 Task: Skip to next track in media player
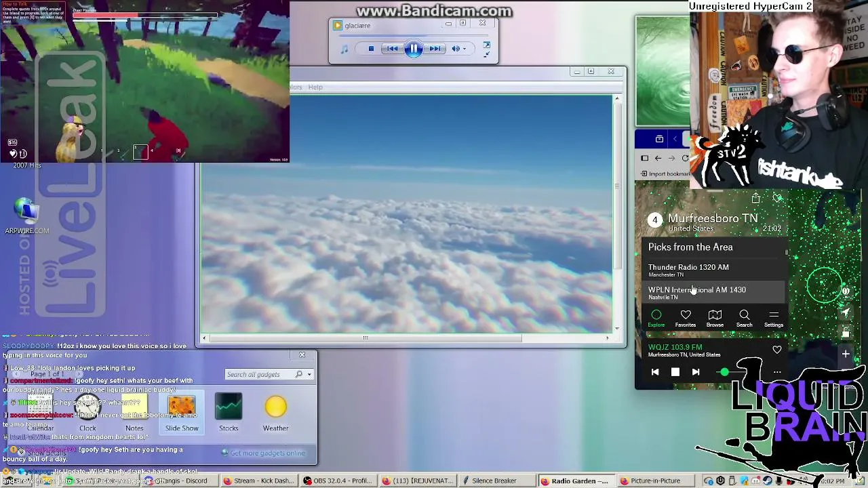[x=435, y=48]
